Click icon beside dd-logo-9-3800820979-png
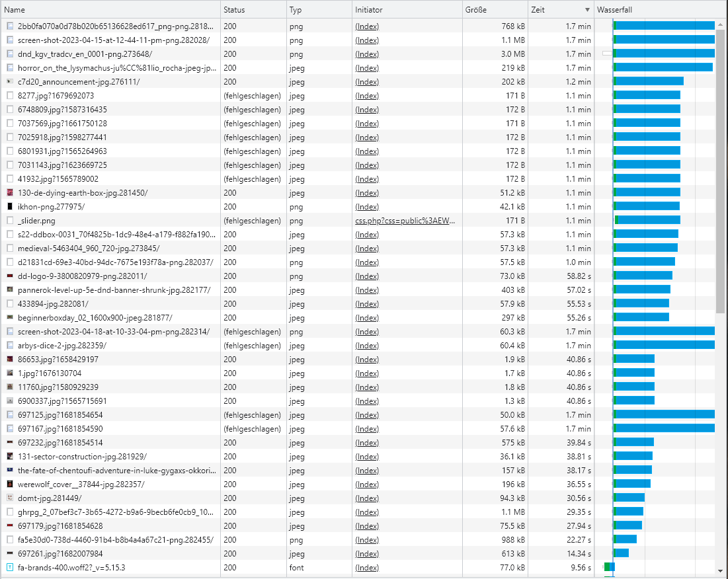Viewport: 728px width, 579px height. (10, 276)
